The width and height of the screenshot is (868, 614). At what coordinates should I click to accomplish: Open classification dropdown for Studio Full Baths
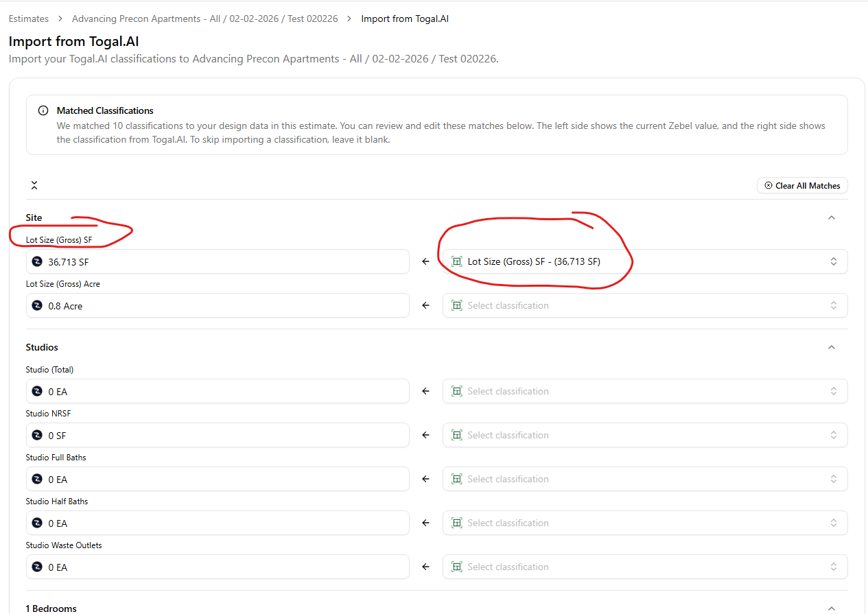(x=833, y=479)
